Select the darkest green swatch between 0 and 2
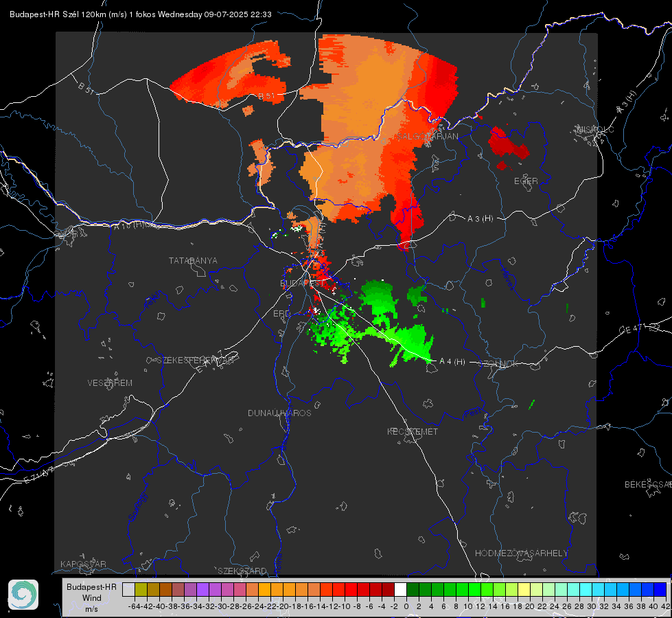 pos(413,589)
